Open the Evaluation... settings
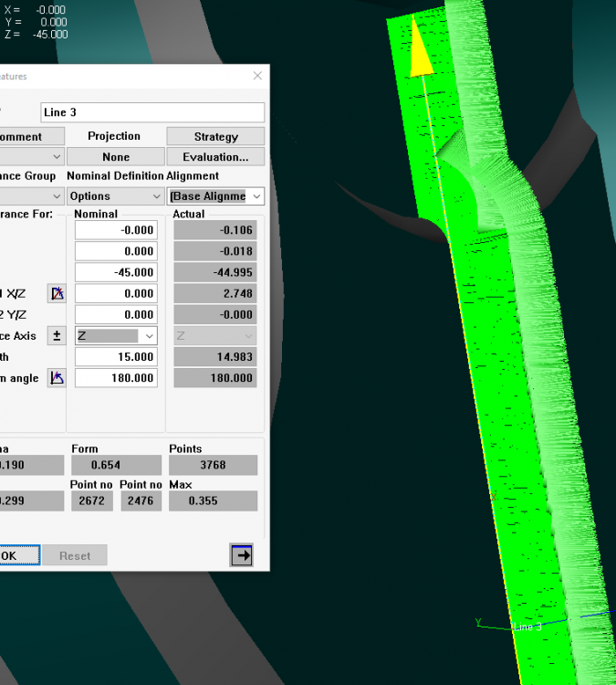Viewport: 616px width, 685px height. 215,157
